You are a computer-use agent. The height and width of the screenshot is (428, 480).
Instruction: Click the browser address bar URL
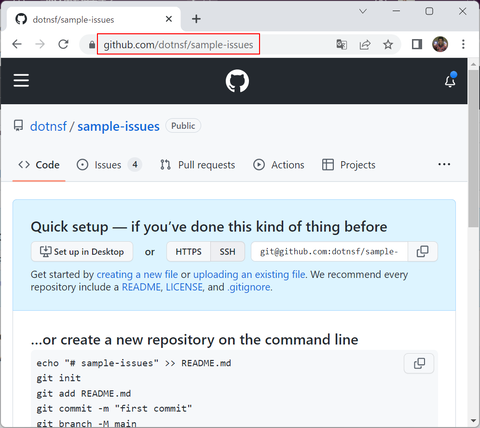pyautogui.click(x=178, y=44)
